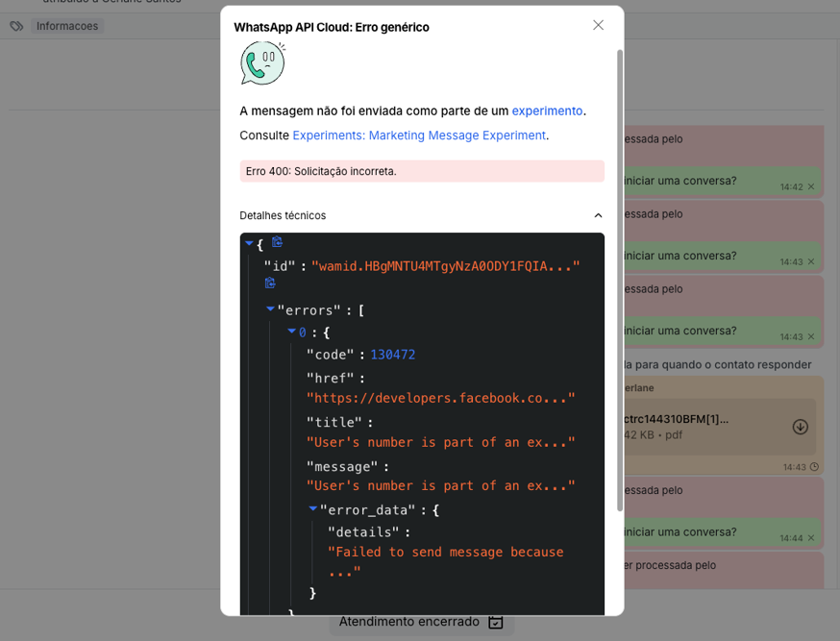The height and width of the screenshot is (641, 840).
Task: Collapse the "errors" array node
Action: click(x=270, y=309)
